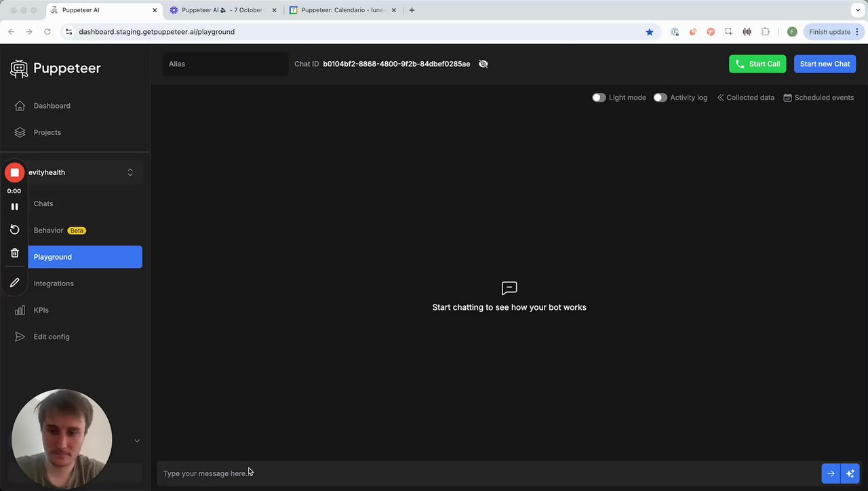Viewport: 868px width, 491px height.
Task: Open the password lock extension
Action: tap(675, 32)
